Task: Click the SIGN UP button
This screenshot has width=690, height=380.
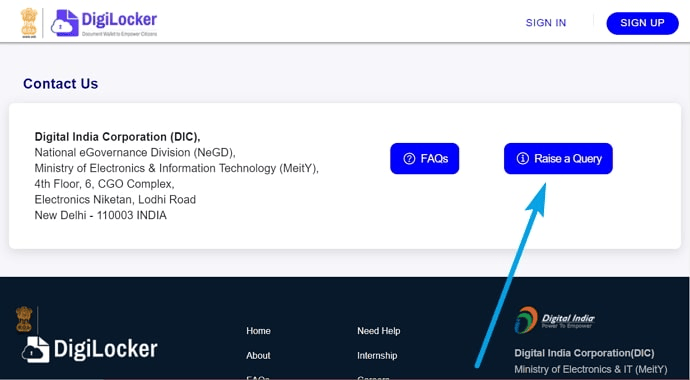Action: 642,23
